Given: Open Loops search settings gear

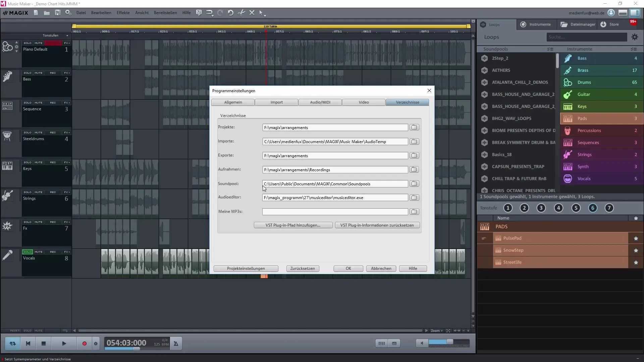Looking at the screenshot, I should click(635, 37).
